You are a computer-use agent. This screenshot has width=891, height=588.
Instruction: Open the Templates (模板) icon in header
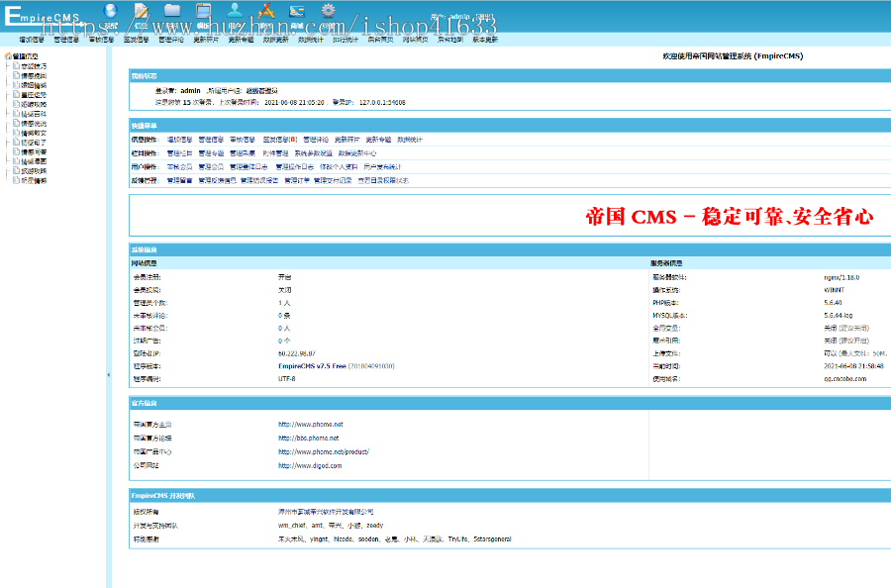(203, 12)
